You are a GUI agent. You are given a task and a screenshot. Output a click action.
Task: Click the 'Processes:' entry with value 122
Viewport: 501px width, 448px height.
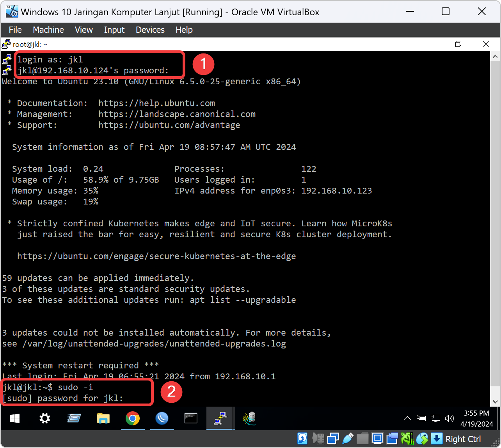point(245,169)
